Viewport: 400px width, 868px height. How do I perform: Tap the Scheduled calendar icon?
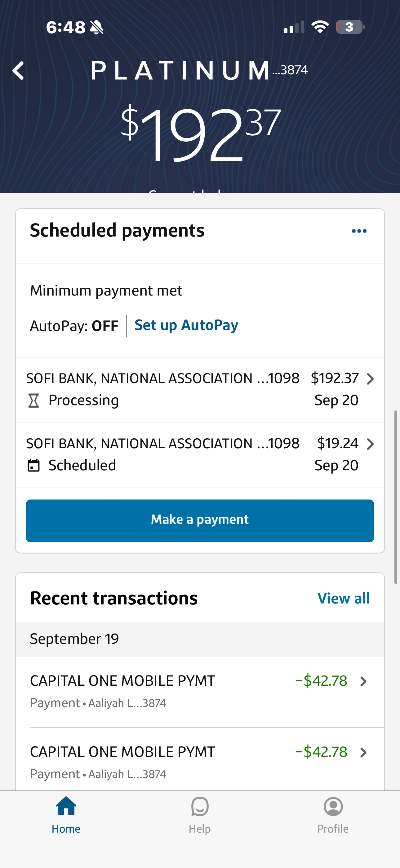pyautogui.click(x=34, y=465)
